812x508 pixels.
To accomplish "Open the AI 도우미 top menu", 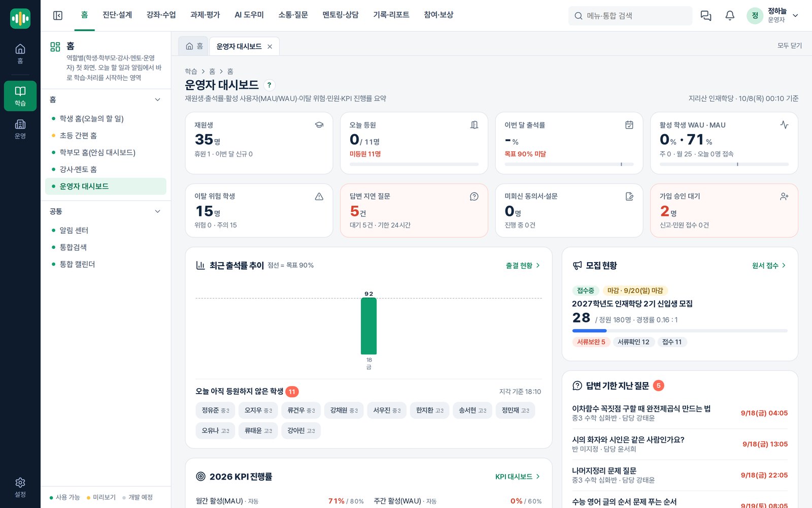I will coord(249,15).
